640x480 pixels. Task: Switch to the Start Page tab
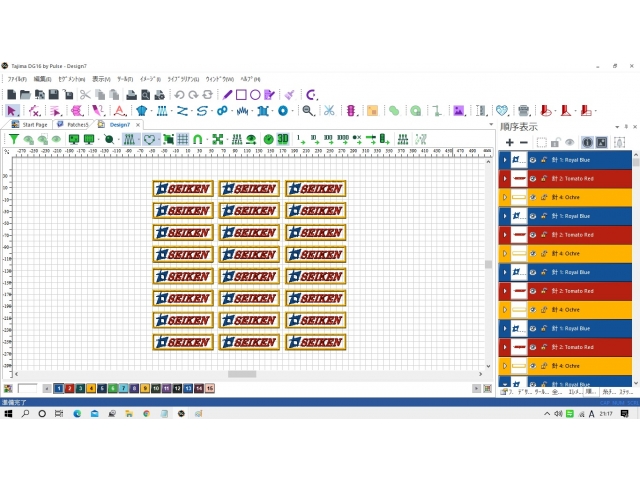30,124
